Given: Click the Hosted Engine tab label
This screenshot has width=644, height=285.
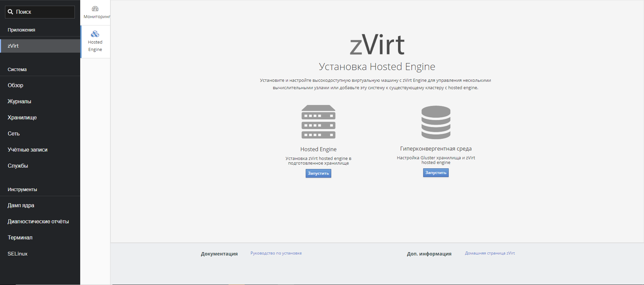Looking at the screenshot, I should click(95, 46).
